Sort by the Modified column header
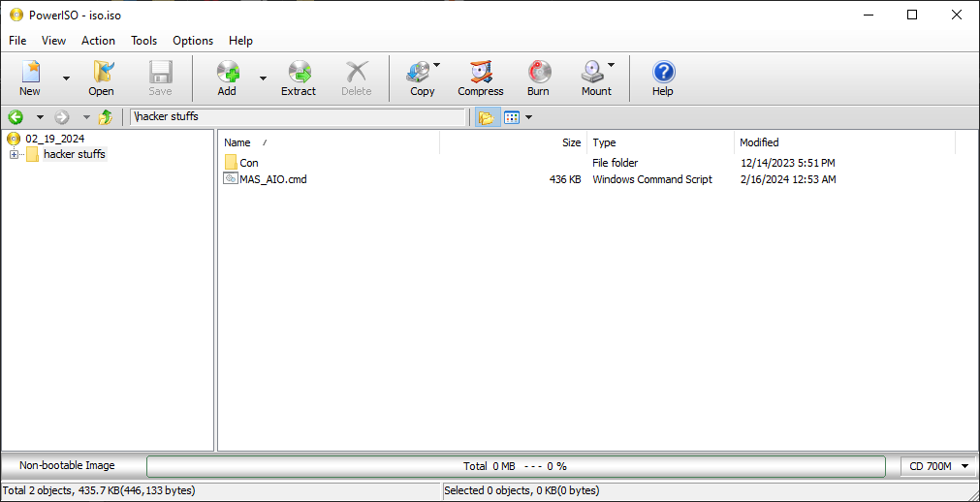This screenshot has height=502, width=980. pyautogui.click(x=844, y=142)
